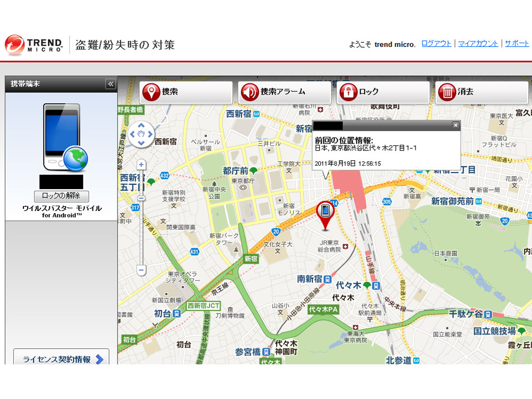Collapse the 携帯端末 side panel
532x399 pixels.
(x=111, y=84)
